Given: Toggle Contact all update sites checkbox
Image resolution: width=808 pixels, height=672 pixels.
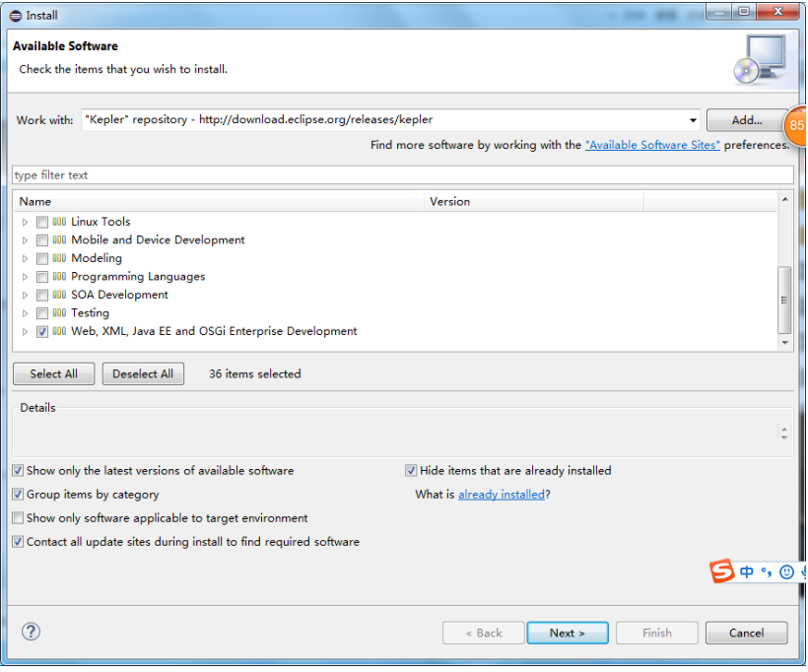Looking at the screenshot, I should [18, 542].
